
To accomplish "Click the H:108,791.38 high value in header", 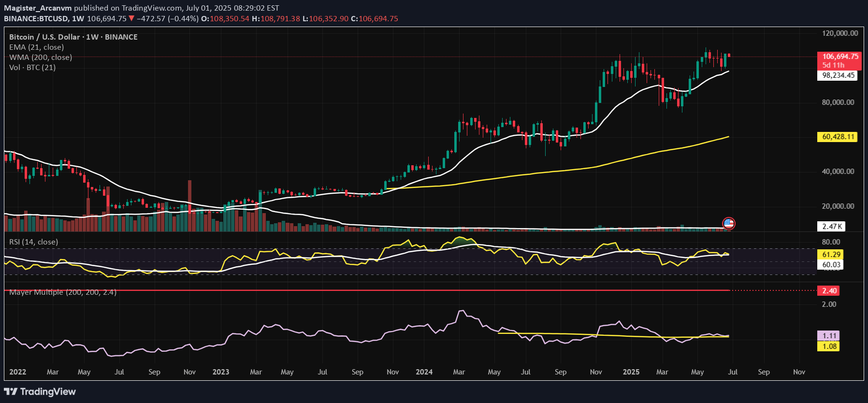I will click(276, 19).
